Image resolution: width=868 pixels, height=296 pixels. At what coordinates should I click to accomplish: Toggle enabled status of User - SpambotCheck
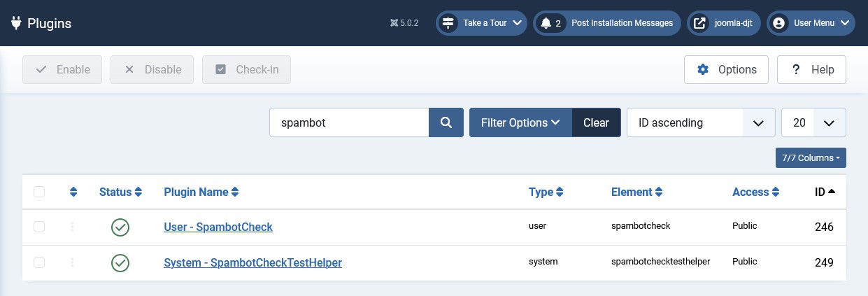[x=120, y=227]
